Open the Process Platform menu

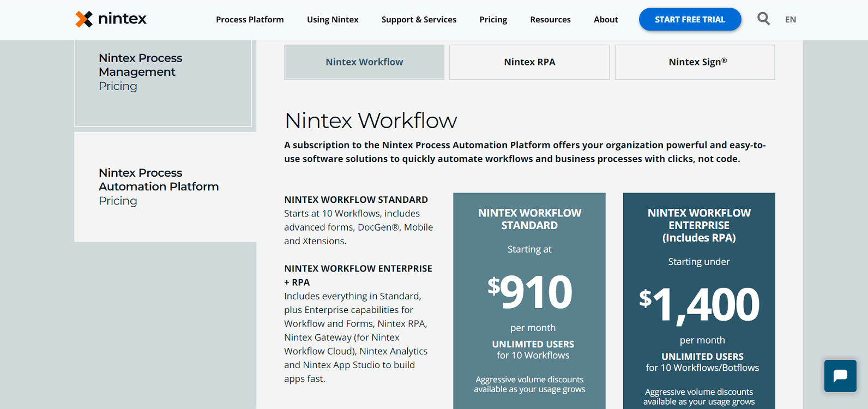point(250,20)
